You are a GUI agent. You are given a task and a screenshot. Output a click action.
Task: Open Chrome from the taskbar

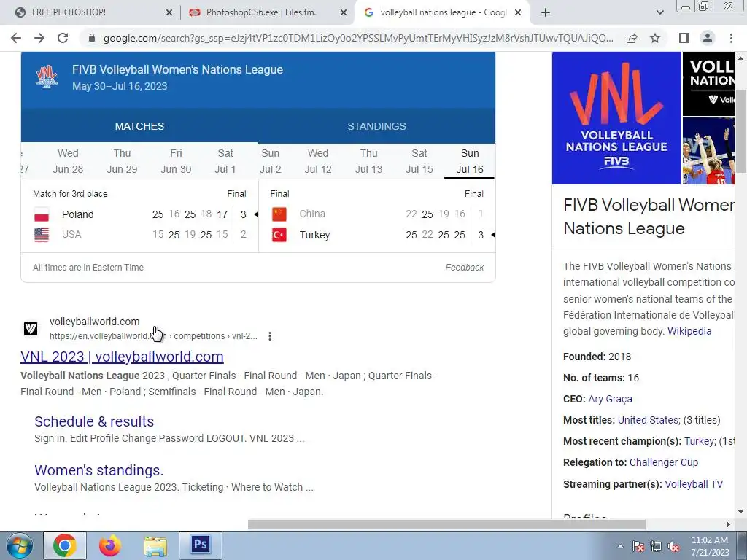click(x=65, y=545)
